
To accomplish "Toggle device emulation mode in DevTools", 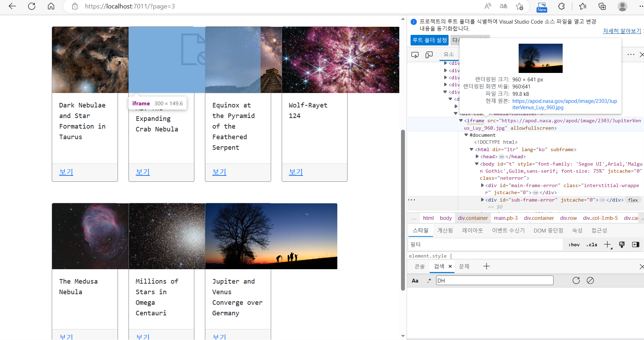I will click(x=429, y=55).
